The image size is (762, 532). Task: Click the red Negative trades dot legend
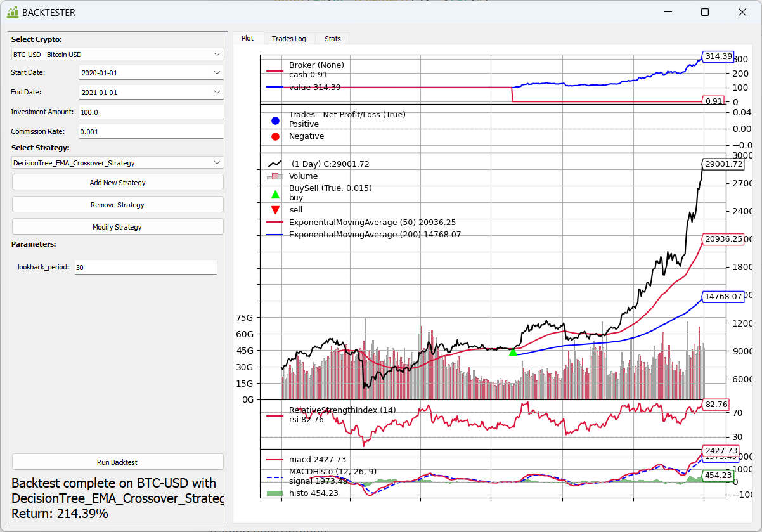(275, 136)
